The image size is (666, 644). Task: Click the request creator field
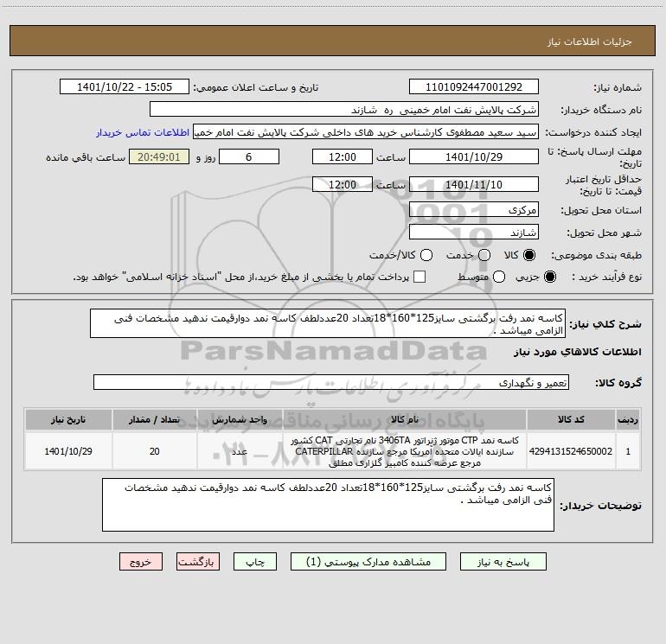[366, 132]
